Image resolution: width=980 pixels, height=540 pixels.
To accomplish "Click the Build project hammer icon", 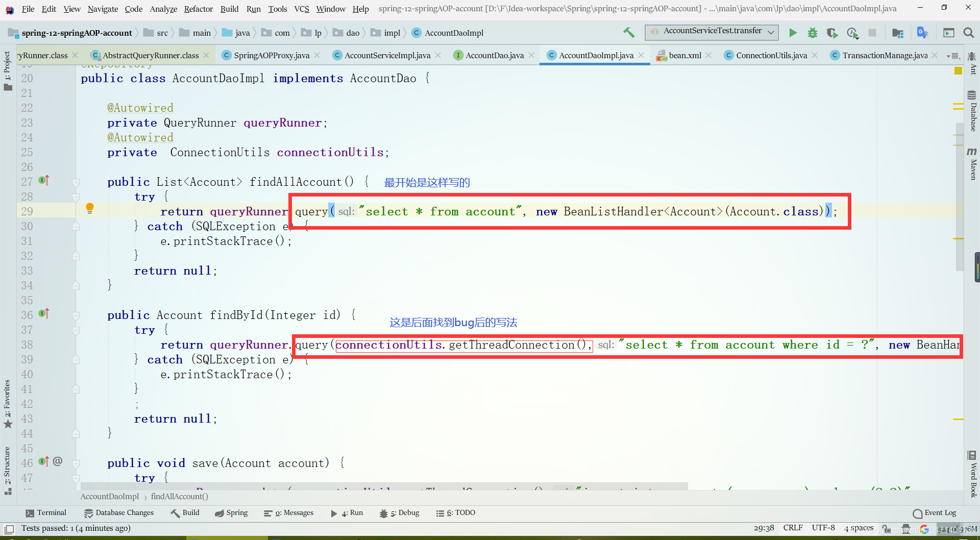I will [x=629, y=33].
